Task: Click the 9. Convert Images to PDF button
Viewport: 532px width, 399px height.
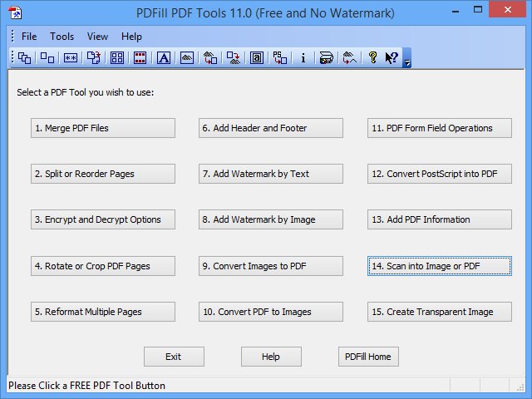Action: pos(271,266)
